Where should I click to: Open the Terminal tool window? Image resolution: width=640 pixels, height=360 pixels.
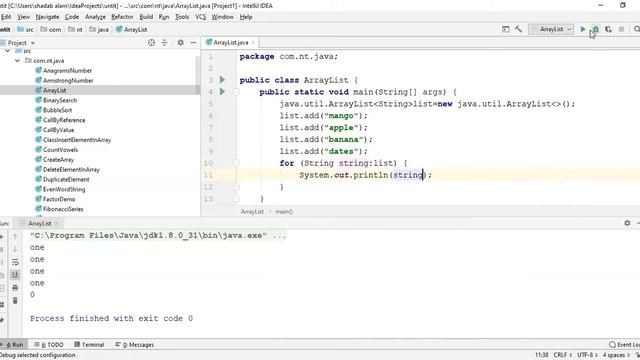89,344
